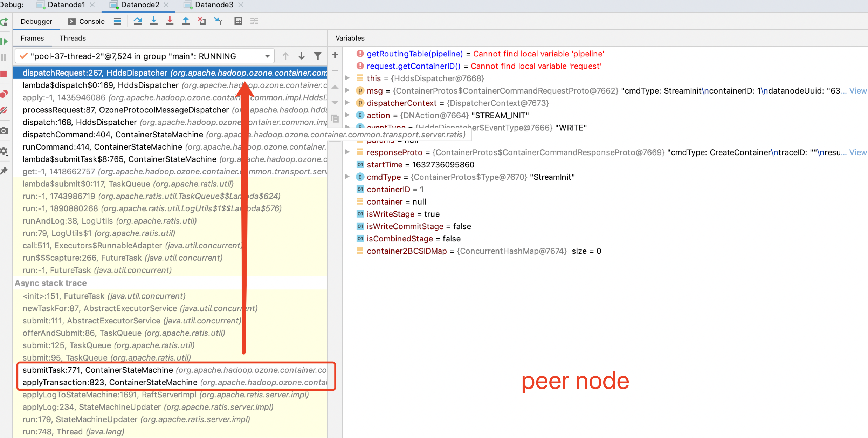Select the submitTask:771 ContainerStateMachine frame
The width and height of the screenshot is (868, 438).
98,370
